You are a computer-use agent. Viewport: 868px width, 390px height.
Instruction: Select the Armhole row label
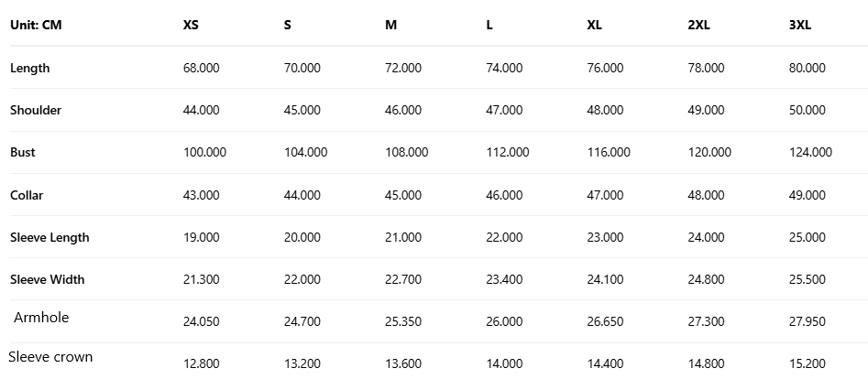pos(41,318)
